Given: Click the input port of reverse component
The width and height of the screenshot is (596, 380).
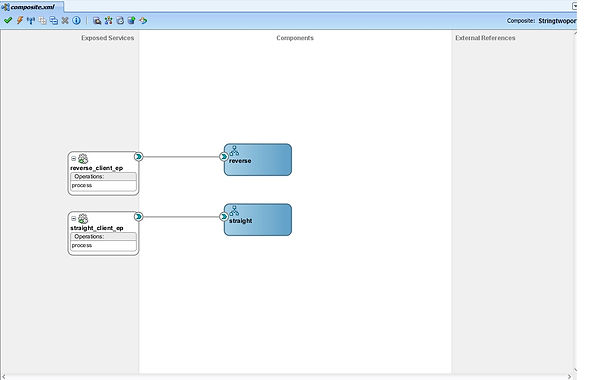Looking at the screenshot, I should 224,157.
